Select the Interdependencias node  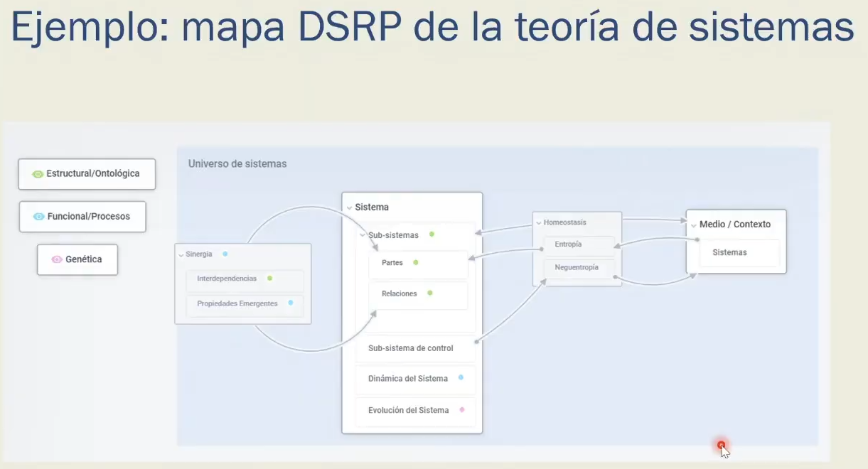pyautogui.click(x=245, y=279)
